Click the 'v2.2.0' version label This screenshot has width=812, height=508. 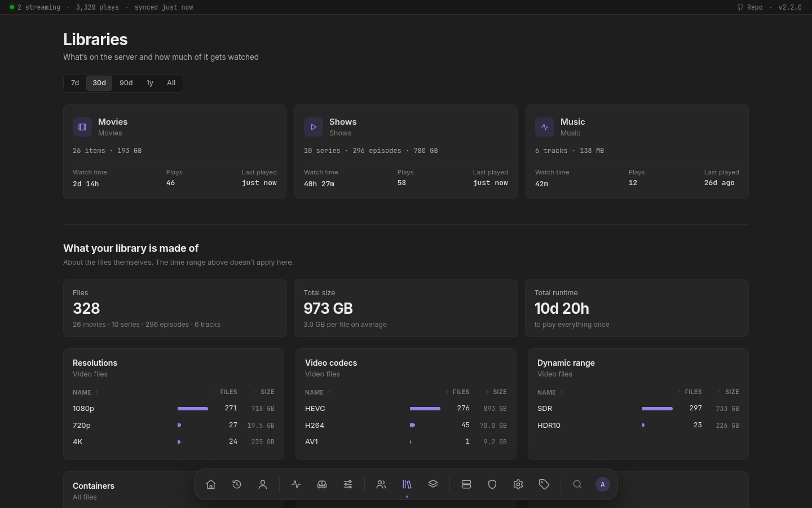point(790,7)
